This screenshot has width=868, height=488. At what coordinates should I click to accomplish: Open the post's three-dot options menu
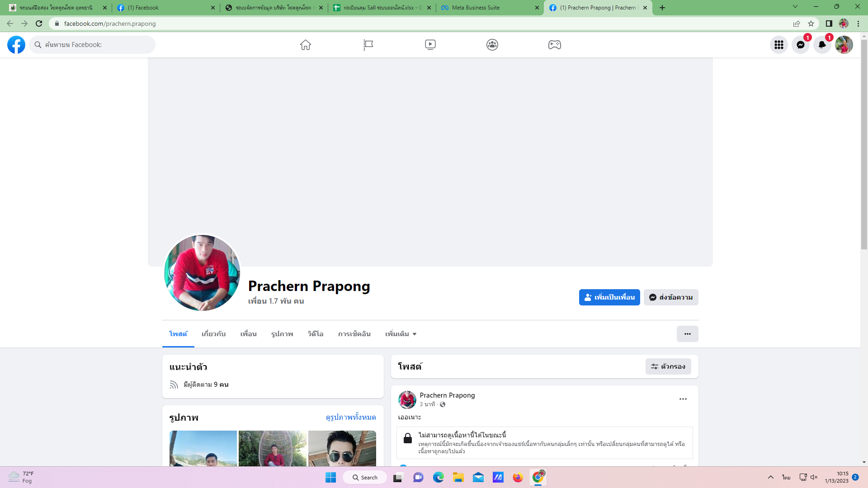pyautogui.click(x=683, y=399)
